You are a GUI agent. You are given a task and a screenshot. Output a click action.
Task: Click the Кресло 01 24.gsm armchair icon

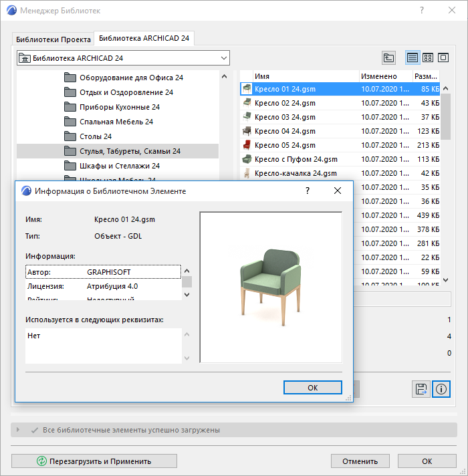click(x=247, y=89)
